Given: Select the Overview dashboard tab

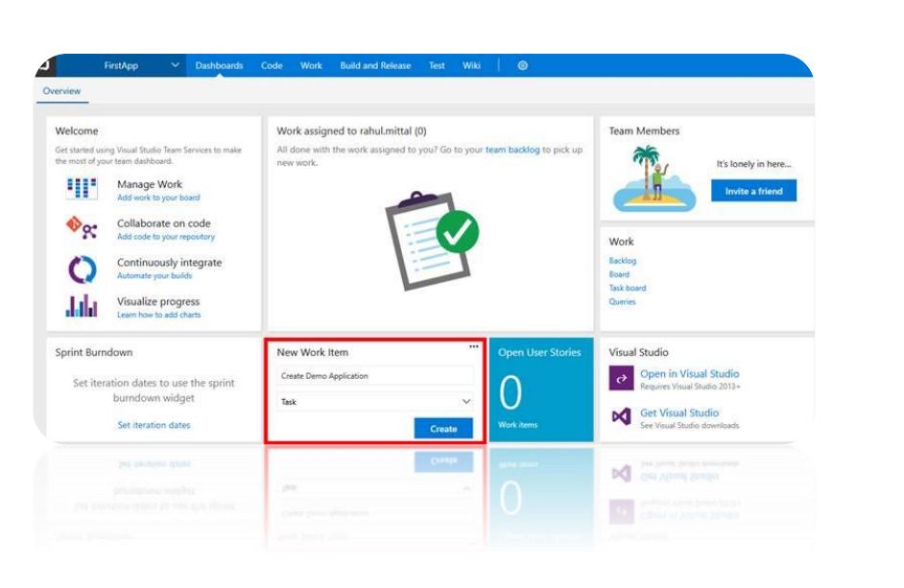Looking at the screenshot, I should pyautogui.click(x=61, y=91).
